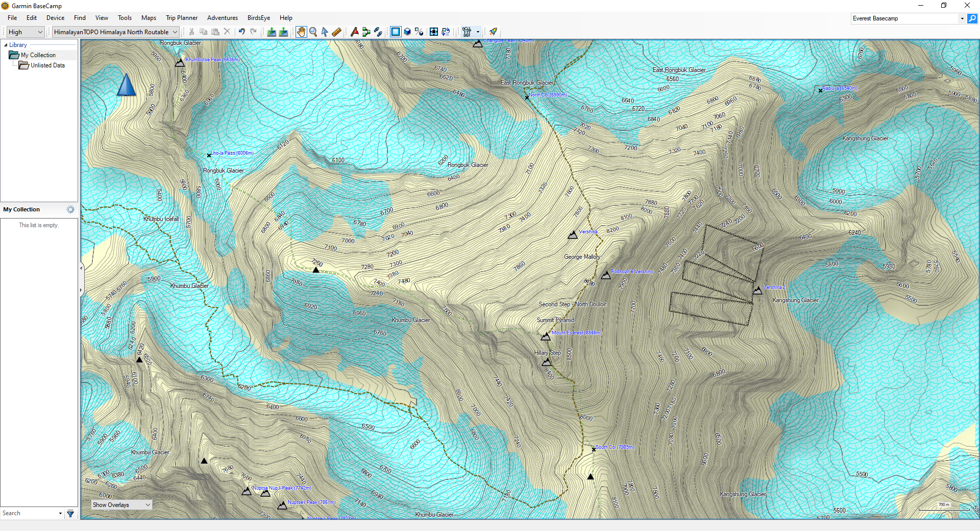The height and width of the screenshot is (531, 980).
Task: Open the Edit menu
Action: 32,18
